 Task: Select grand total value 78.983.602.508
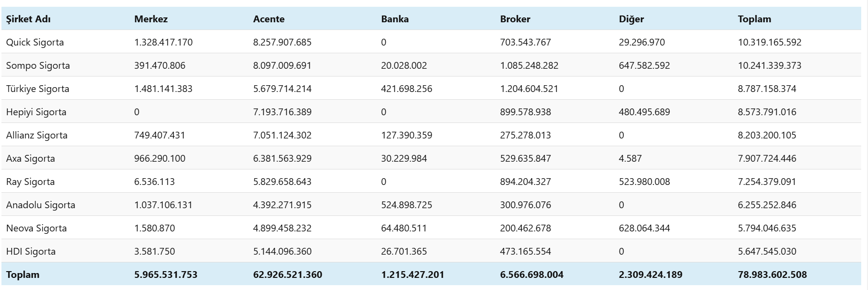(772, 275)
